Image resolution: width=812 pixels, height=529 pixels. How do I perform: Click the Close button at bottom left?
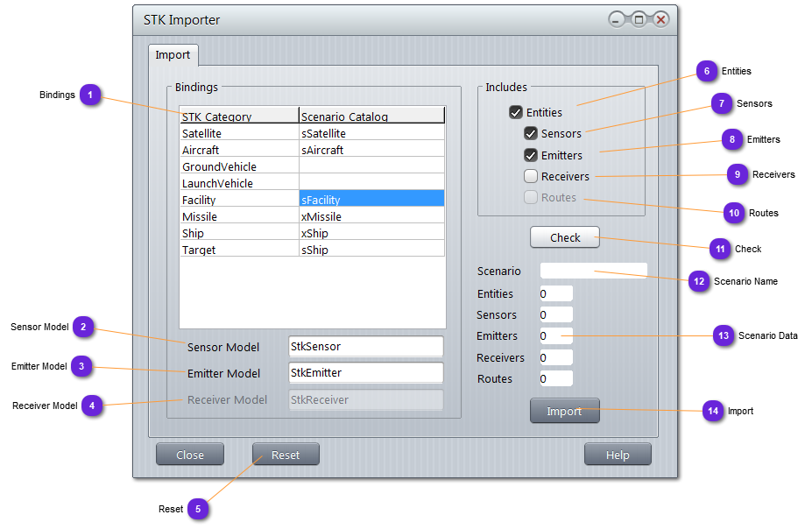tap(190, 455)
